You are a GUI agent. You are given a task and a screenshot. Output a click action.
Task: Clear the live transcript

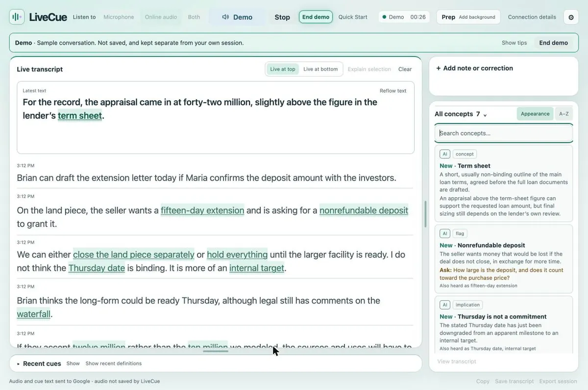pyautogui.click(x=405, y=69)
